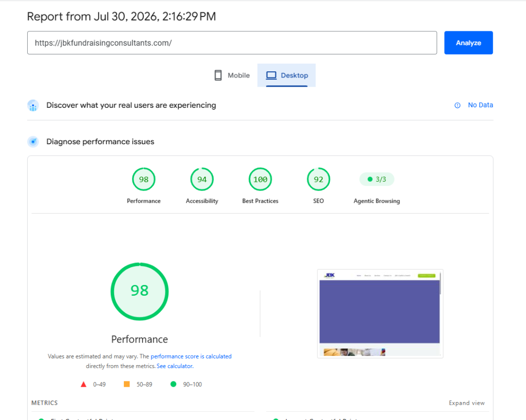Click the No Data info icon
This screenshot has width=526, height=420.
(x=457, y=105)
